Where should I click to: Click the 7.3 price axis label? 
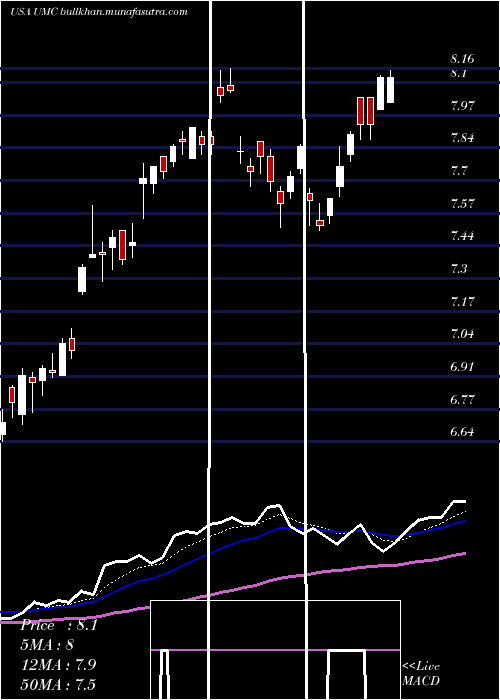point(459,269)
